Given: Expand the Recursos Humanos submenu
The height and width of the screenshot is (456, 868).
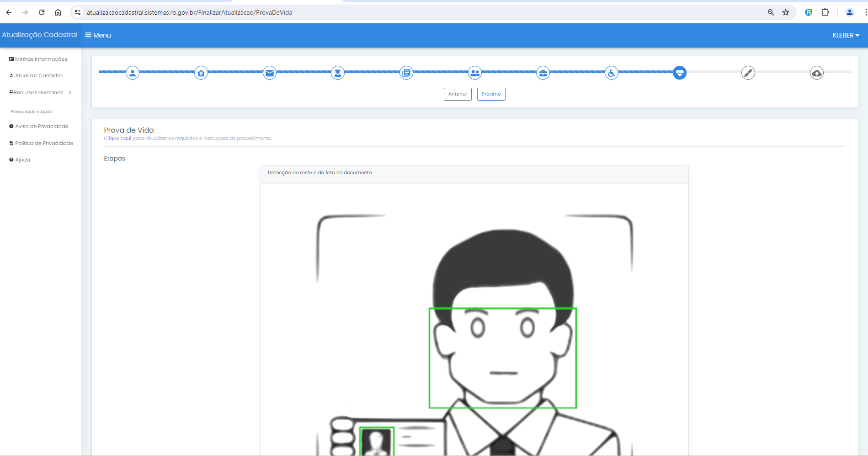Looking at the screenshot, I should 40,92.
